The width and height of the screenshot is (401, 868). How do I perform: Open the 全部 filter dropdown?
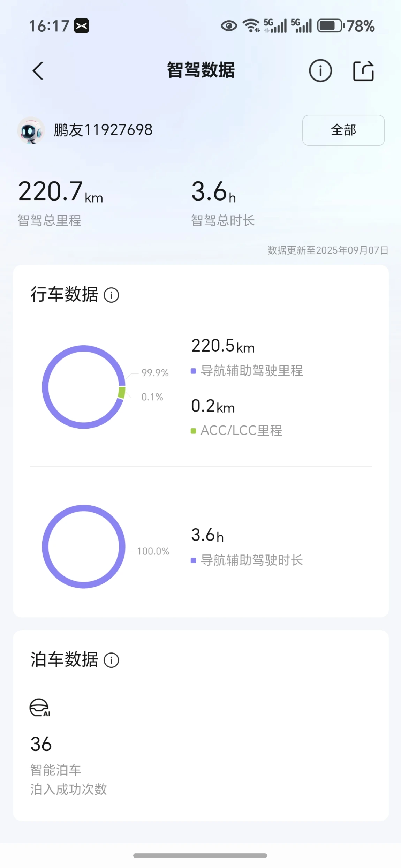tap(343, 130)
